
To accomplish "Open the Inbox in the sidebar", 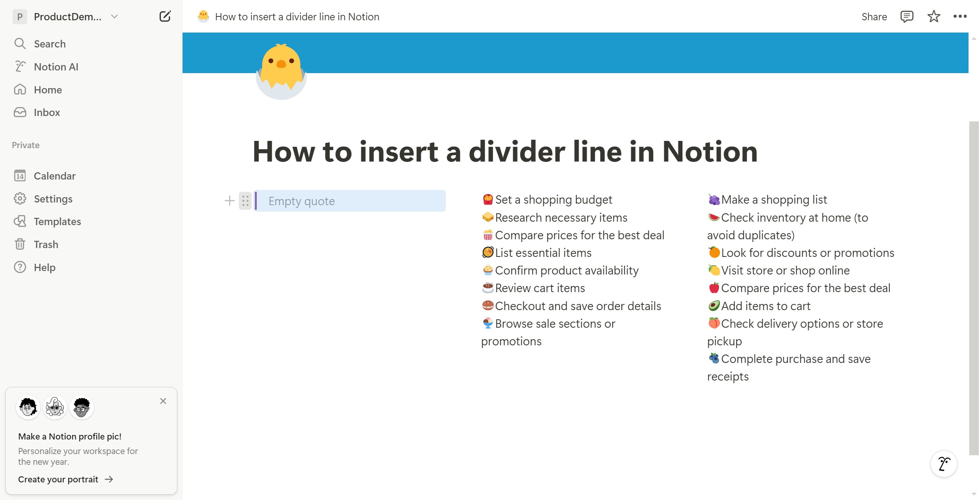I will 47,112.
